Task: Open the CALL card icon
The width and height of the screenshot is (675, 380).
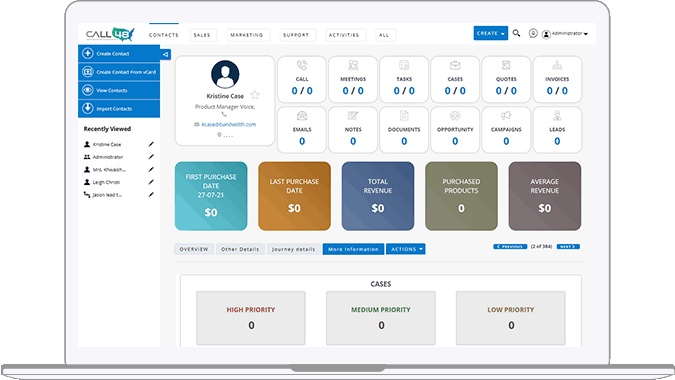Action: pos(302,65)
